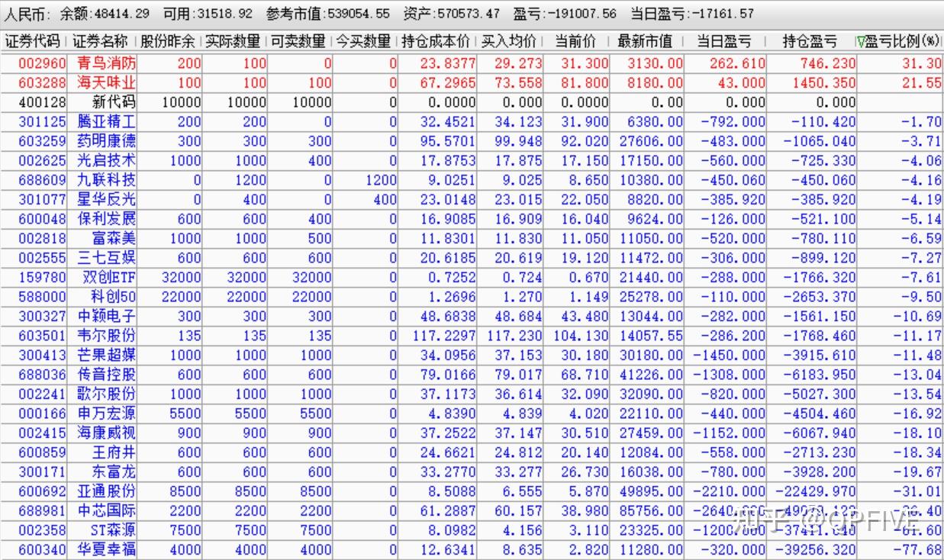Click stock code 600340
The width and height of the screenshot is (944, 560).
click(x=43, y=549)
